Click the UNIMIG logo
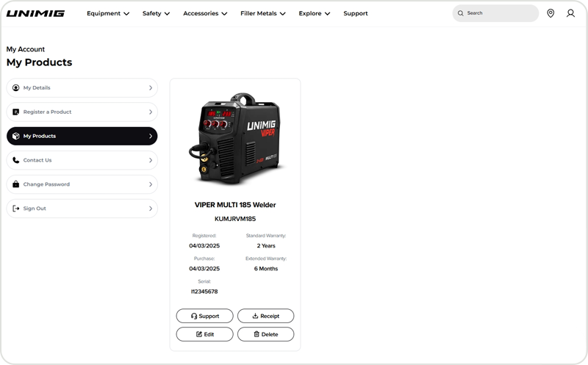The height and width of the screenshot is (365, 588). coord(35,13)
